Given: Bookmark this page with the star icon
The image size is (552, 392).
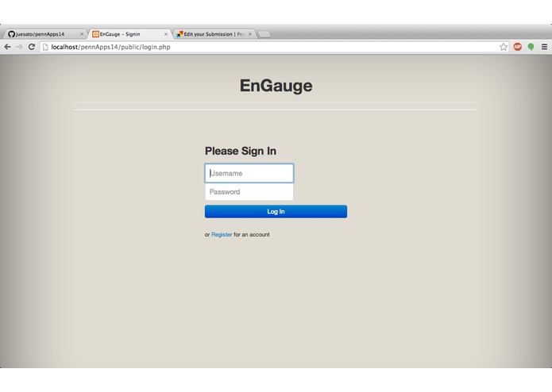Looking at the screenshot, I should pos(504,47).
